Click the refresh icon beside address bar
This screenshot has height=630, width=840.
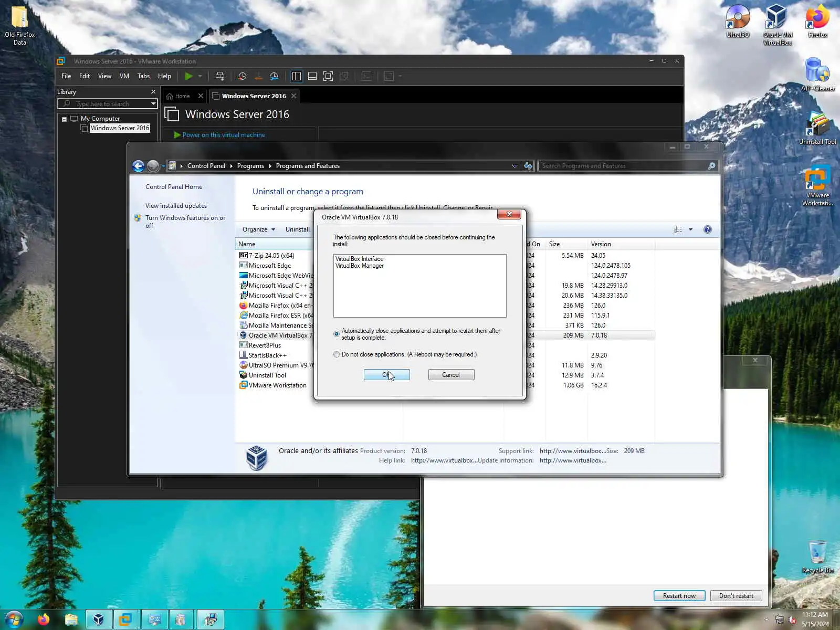[528, 166]
